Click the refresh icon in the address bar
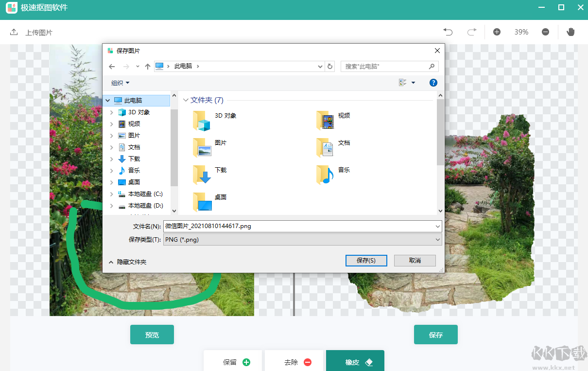588x371 pixels. pyautogui.click(x=330, y=66)
